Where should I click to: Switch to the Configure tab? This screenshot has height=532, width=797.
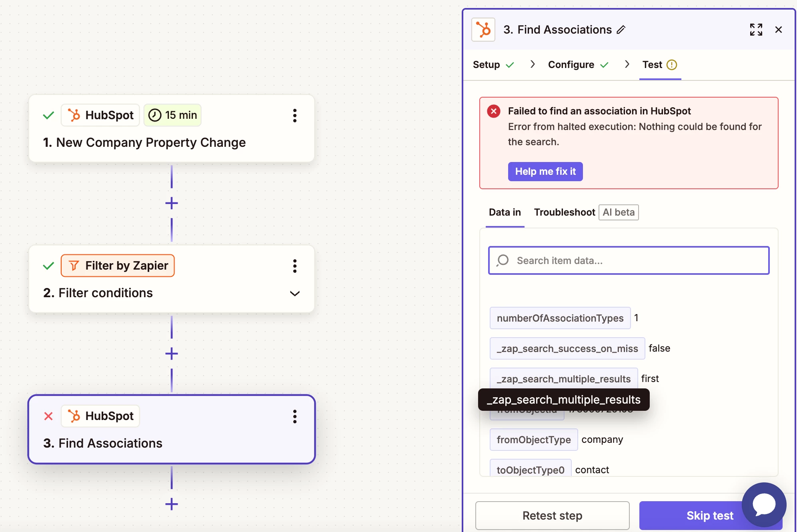578,64
